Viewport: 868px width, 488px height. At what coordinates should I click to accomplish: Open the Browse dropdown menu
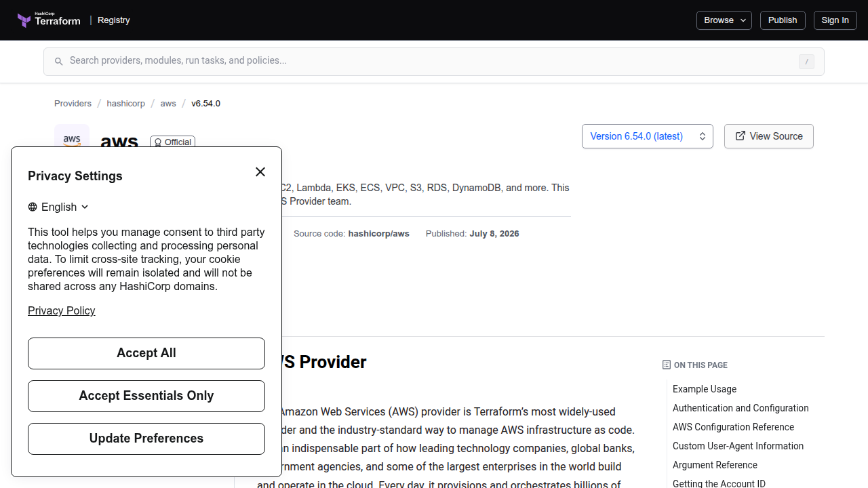point(724,20)
